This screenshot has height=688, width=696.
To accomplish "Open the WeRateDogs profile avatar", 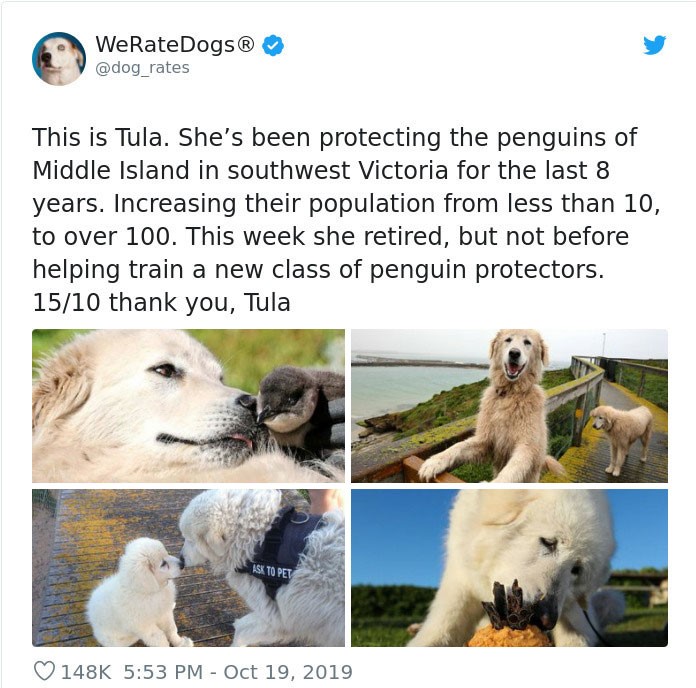I will point(59,59).
